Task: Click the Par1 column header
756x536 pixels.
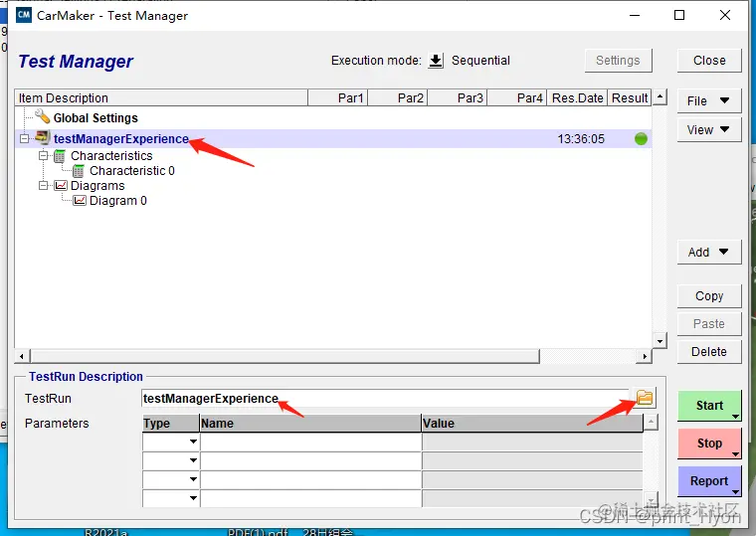Action: point(338,97)
